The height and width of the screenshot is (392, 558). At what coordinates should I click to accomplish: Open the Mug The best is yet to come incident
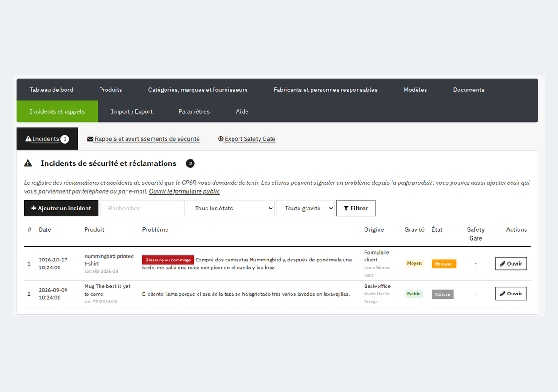511,294
